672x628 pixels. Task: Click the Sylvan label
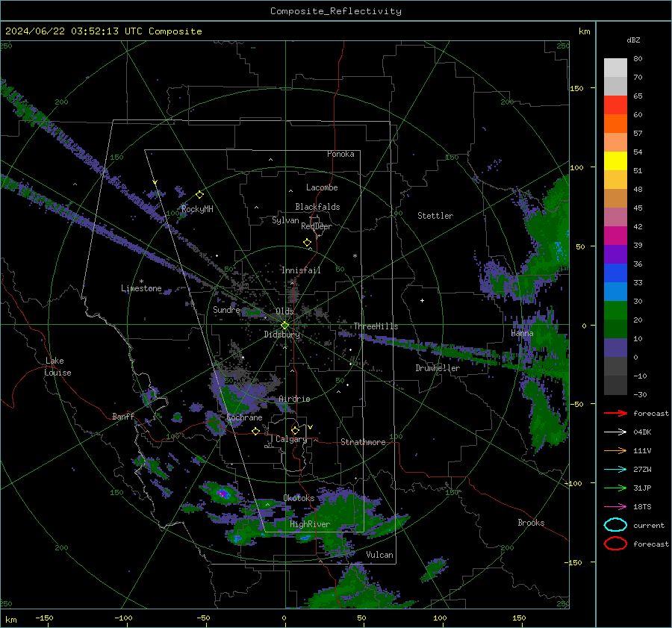285,220
